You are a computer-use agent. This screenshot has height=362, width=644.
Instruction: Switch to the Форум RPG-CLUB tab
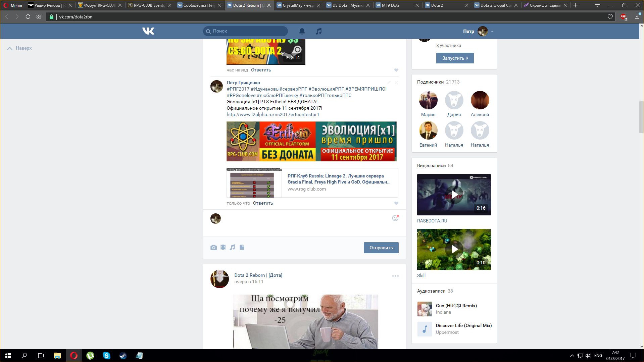click(100, 5)
